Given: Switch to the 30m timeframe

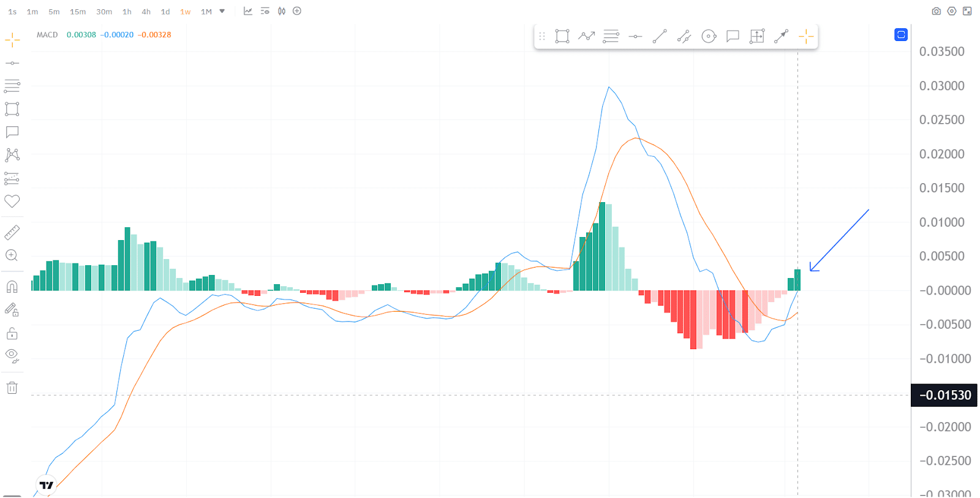Looking at the screenshot, I should [x=104, y=12].
